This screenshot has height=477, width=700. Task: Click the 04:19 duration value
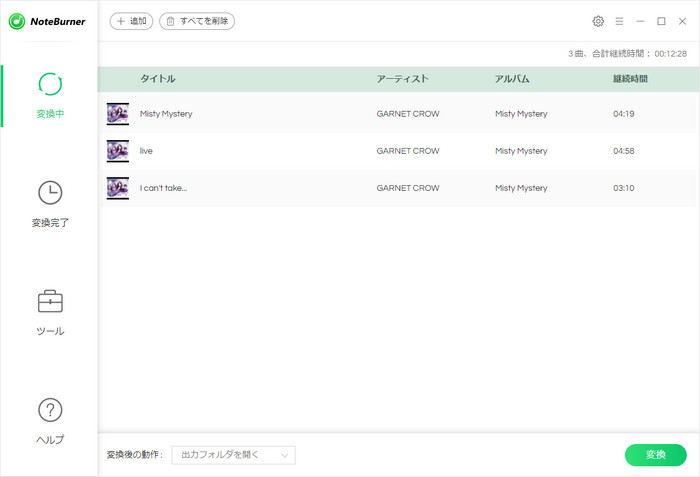pyautogui.click(x=624, y=114)
